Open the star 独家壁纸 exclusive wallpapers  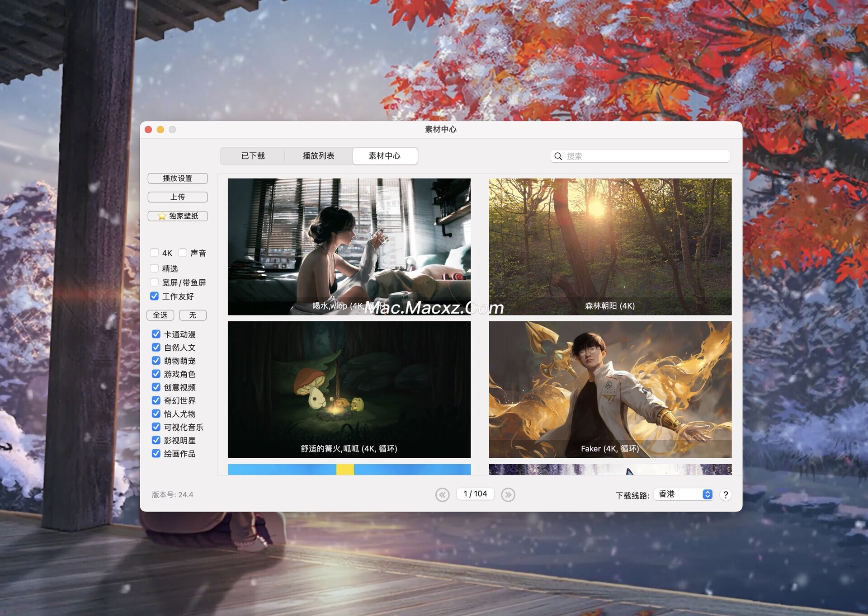tap(178, 216)
